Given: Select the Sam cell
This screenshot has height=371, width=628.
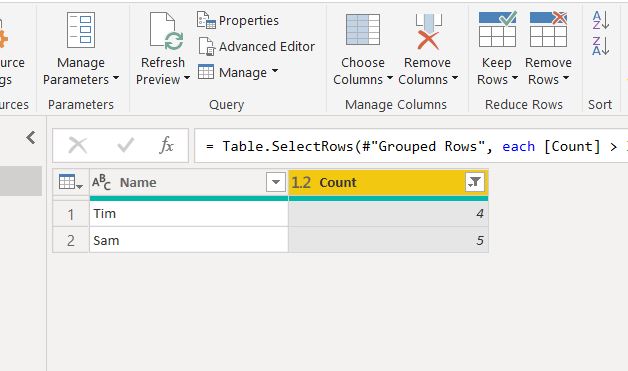Looking at the screenshot, I should 189,240.
